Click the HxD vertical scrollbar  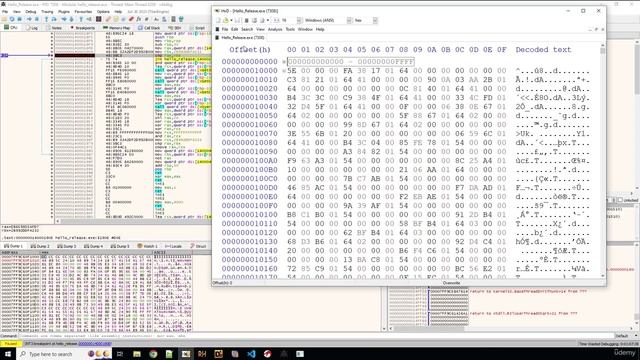(x=602, y=161)
